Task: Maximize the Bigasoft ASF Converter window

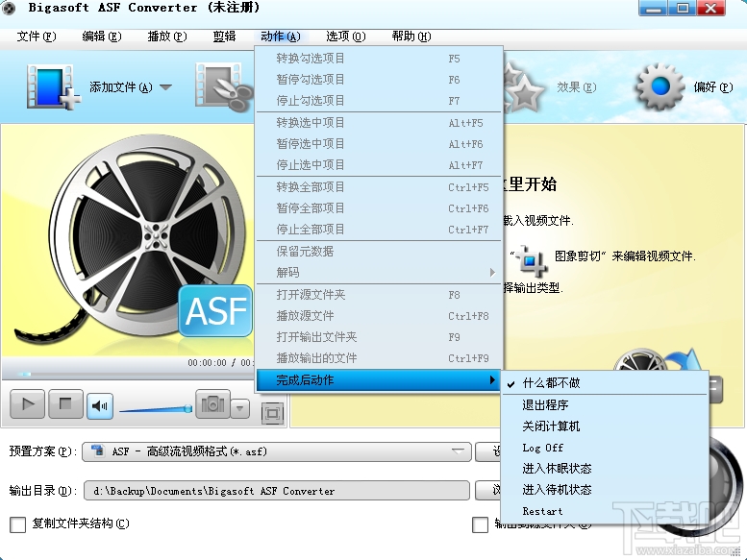Action: pyautogui.click(x=683, y=8)
